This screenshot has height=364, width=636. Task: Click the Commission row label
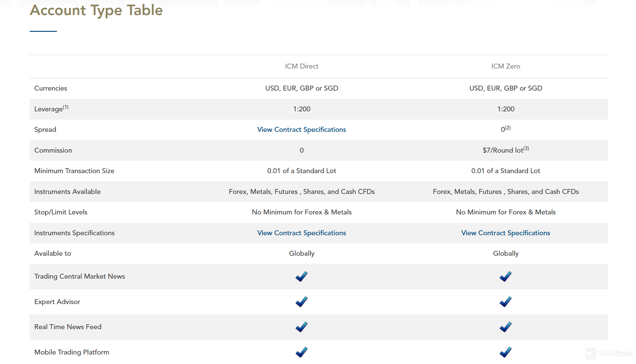click(x=53, y=150)
